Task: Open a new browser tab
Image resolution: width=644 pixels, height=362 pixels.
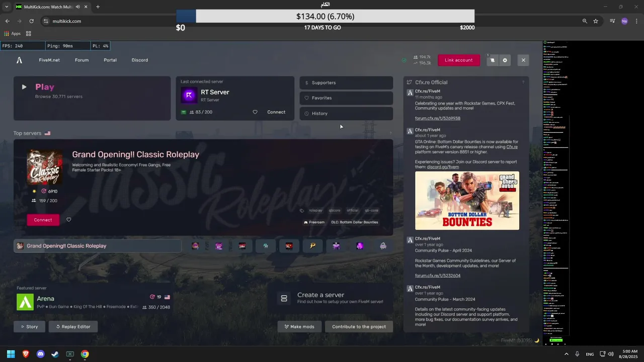Action: [x=98, y=7]
